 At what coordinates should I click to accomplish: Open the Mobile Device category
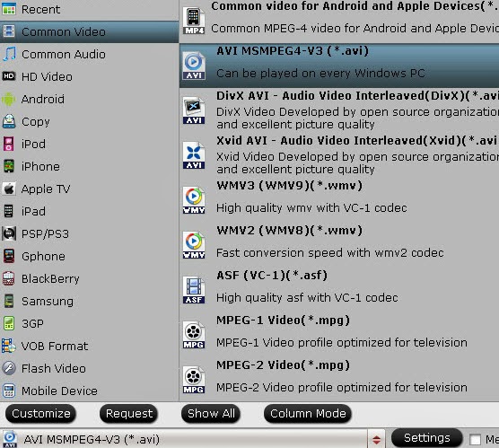click(x=89, y=391)
